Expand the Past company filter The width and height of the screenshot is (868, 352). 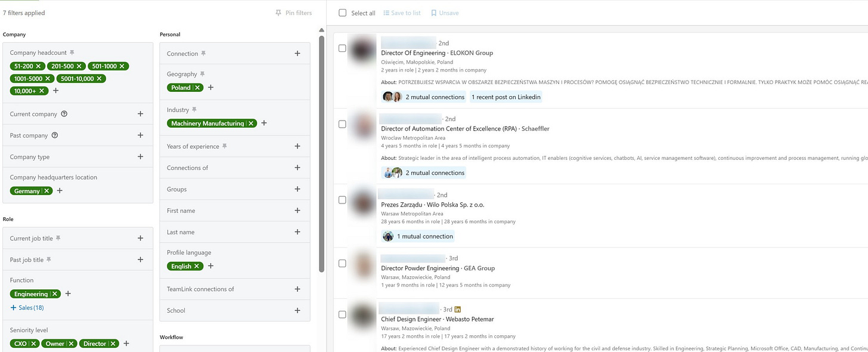[x=141, y=135]
